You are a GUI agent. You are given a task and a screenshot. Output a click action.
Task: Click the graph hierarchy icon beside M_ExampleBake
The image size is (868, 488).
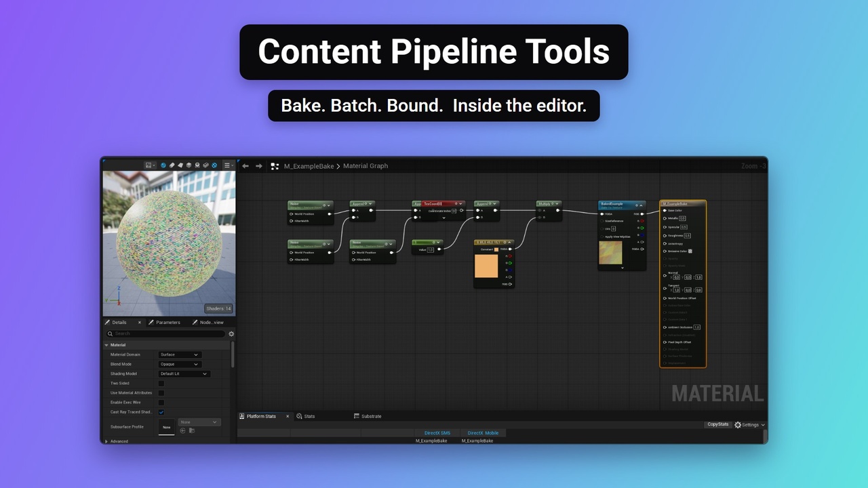click(x=275, y=165)
